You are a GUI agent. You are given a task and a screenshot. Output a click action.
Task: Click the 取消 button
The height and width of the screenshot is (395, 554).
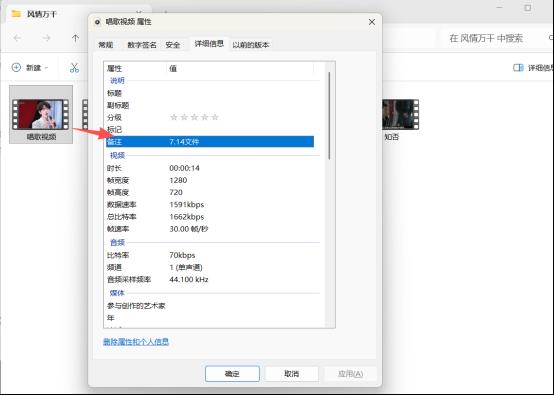click(291, 374)
